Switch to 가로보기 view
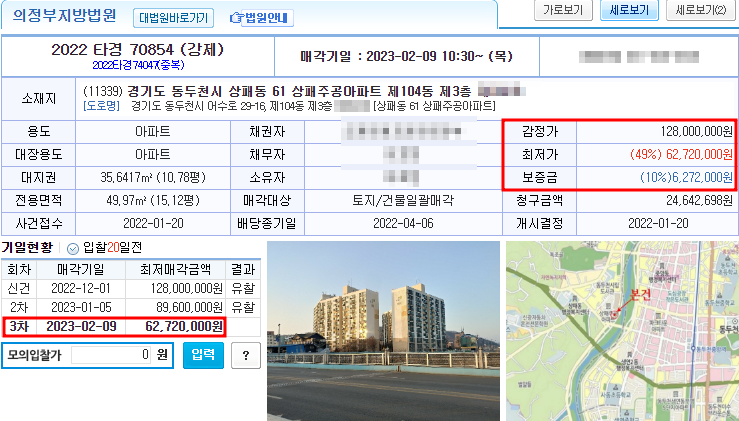 pos(563,10)
